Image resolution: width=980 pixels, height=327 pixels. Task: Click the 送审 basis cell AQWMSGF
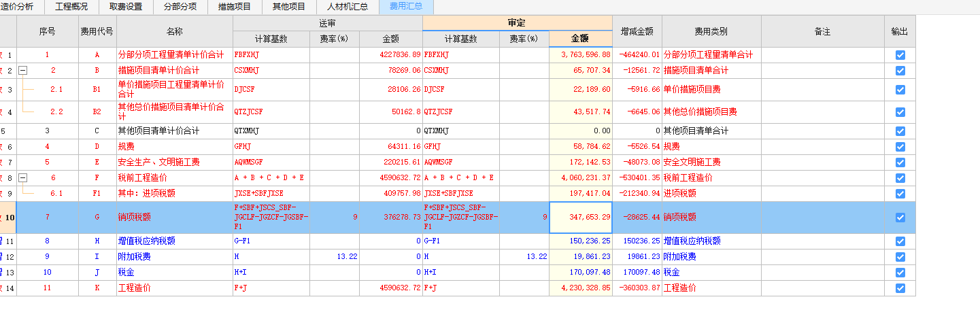(x=271, y=162)
